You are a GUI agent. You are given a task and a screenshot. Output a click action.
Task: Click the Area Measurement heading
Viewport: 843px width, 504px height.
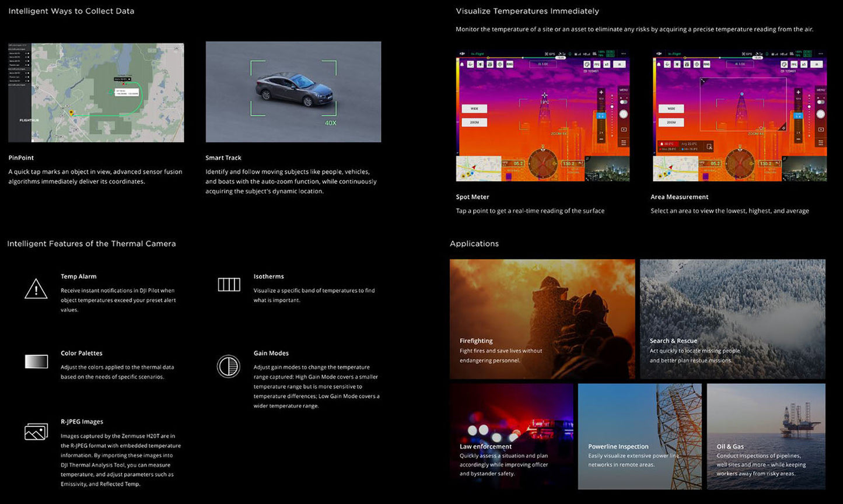680,197
